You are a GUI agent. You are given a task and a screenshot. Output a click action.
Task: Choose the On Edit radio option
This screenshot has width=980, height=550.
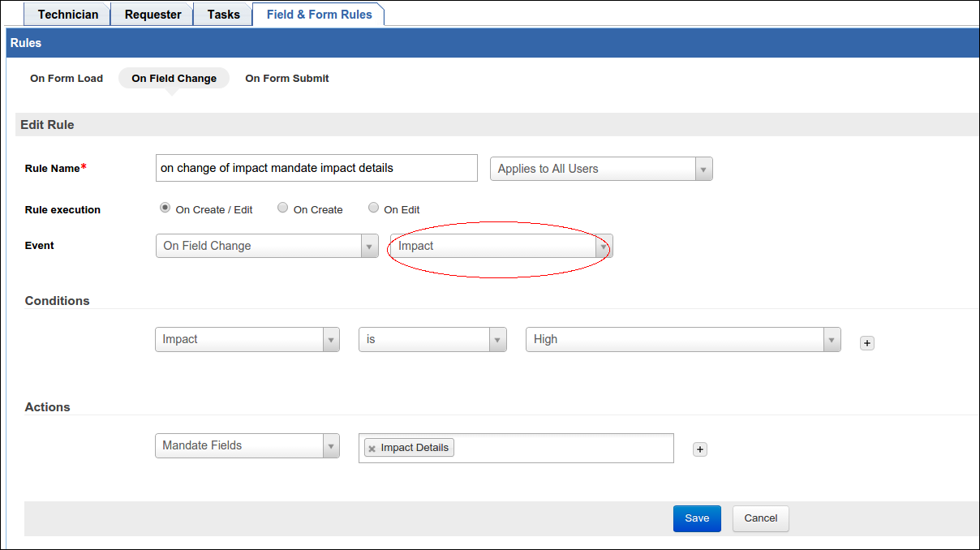tap(373, 208)
